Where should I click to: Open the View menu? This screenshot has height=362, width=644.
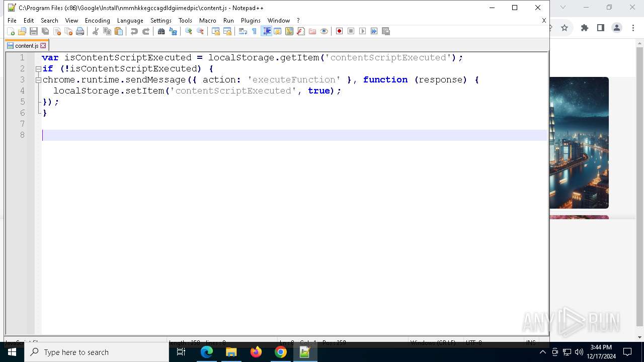pyautogui.click(x=71, y=21)
